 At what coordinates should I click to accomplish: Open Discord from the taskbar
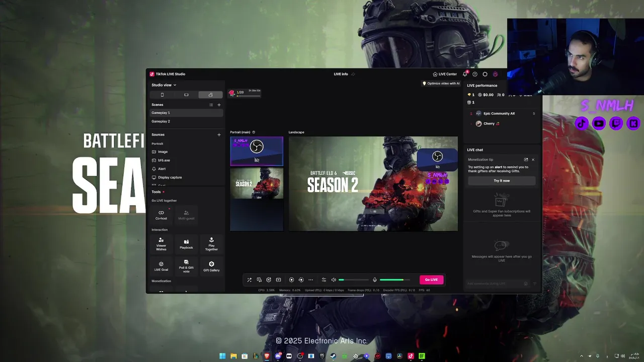[x=278, y=356]
